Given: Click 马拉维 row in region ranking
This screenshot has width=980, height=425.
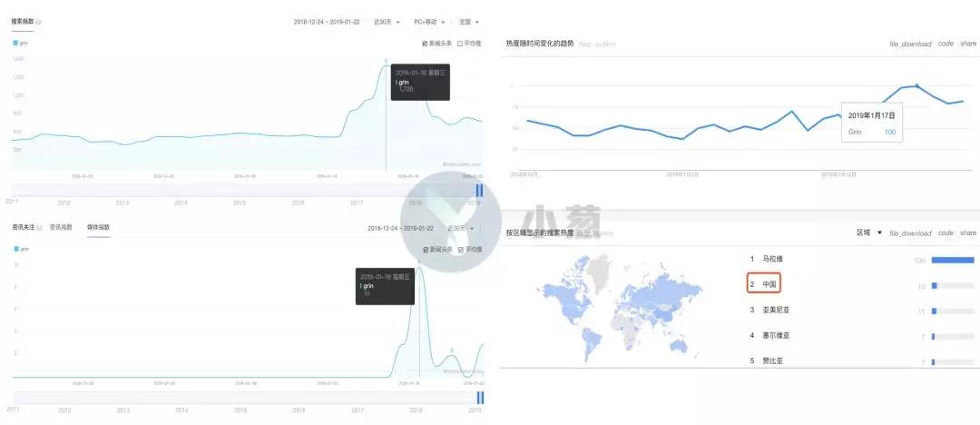Looking at the screenshot, I should (863, 259).
